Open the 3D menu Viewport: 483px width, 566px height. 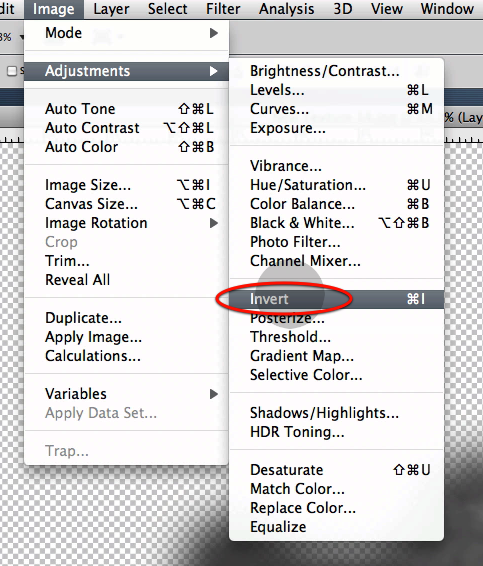(x=343, y=9)
